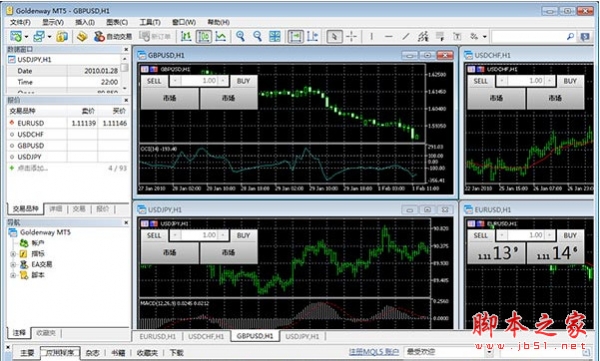600x361 pixels.
Task: Click the tile windows grid icon
Action: (275, 37)
